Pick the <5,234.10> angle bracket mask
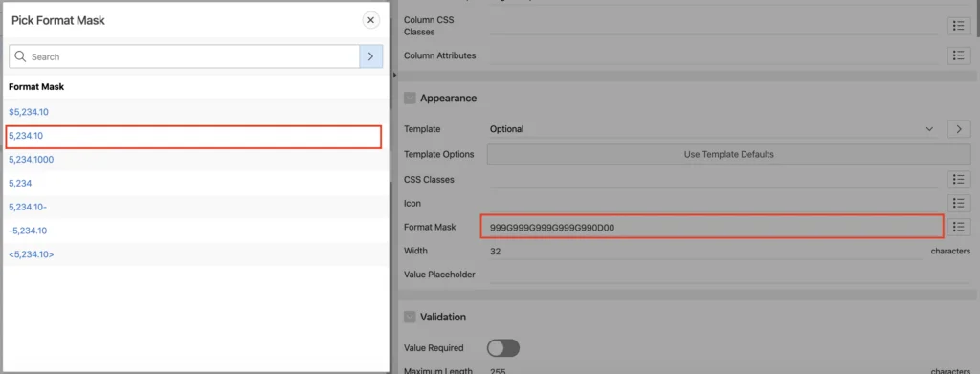This screenshot has height=374, width=980. pos(32,254)
